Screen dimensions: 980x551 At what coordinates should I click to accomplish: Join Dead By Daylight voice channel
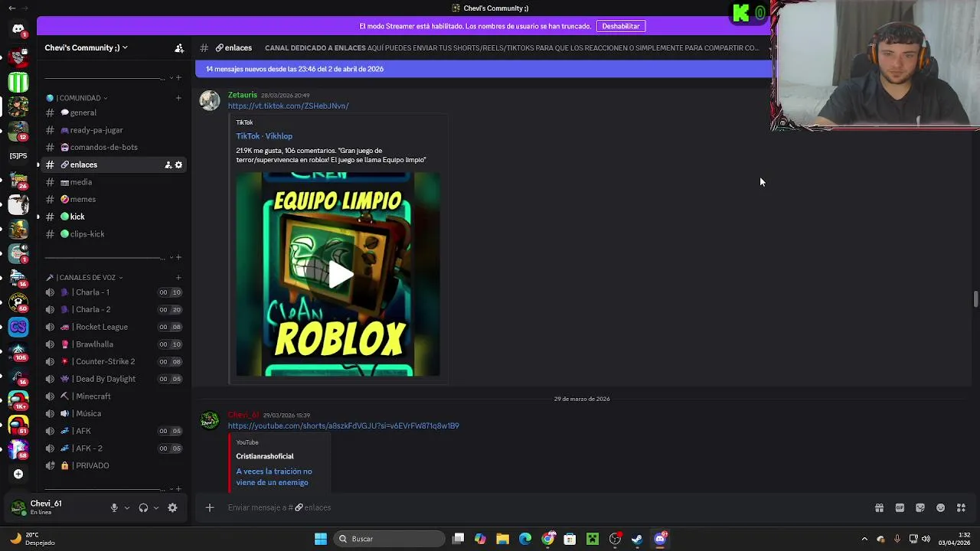pos(113,379)
